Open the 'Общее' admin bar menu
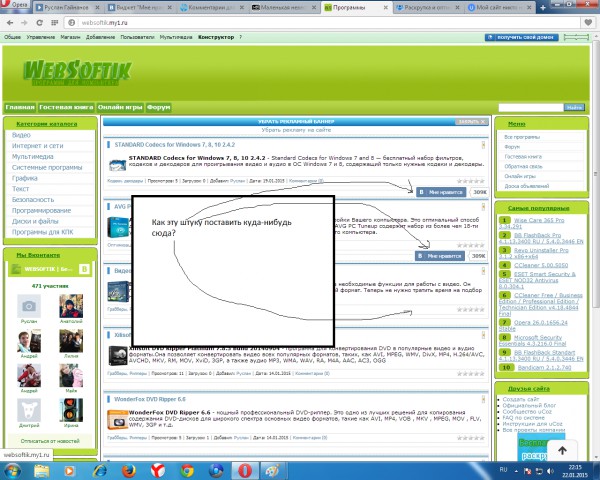The height and width of the screenshot is (480, 600). (12, 37)
